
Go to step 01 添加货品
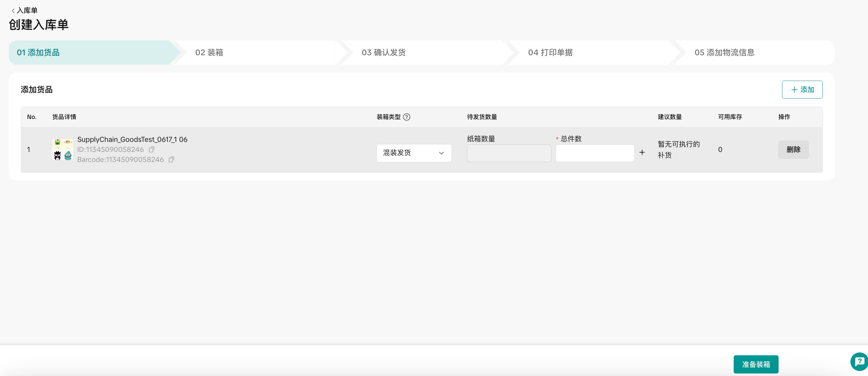38,52
